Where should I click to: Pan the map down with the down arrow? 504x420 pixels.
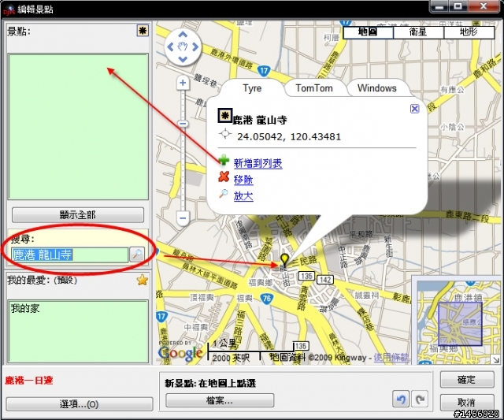[183, 59]
